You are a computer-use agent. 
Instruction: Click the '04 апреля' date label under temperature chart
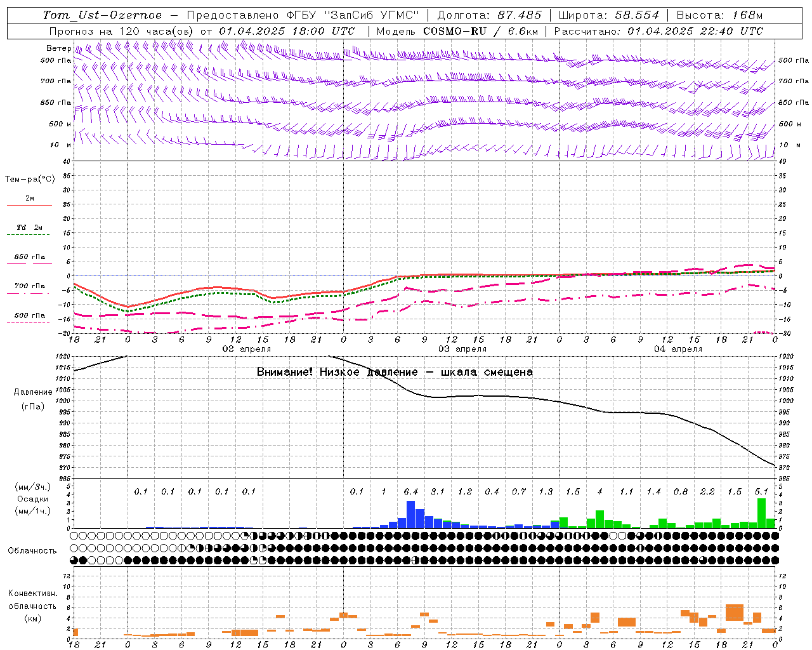678,349
